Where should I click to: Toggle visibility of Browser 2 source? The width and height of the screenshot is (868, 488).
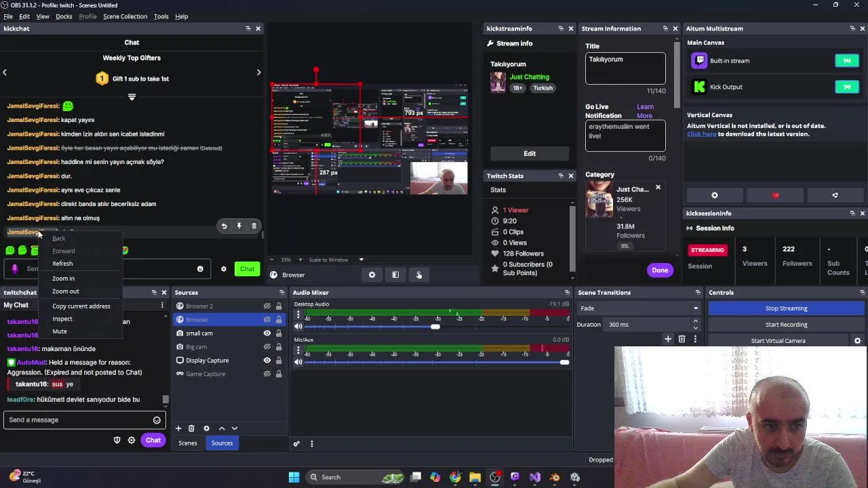(267, 306)
